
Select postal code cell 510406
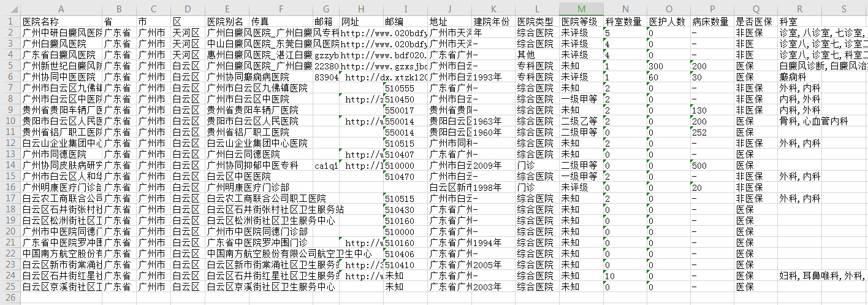tap(405, 253)
